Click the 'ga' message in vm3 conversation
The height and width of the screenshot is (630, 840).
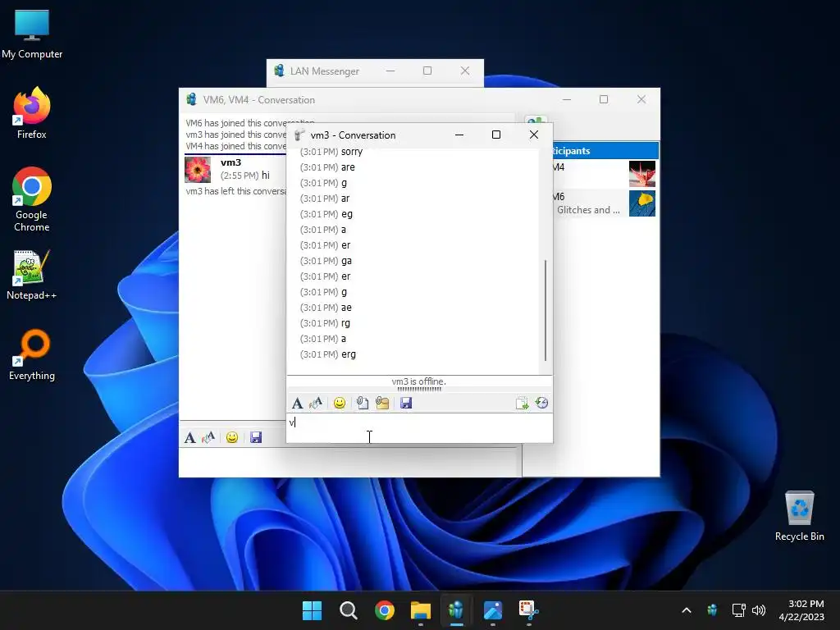326,261
